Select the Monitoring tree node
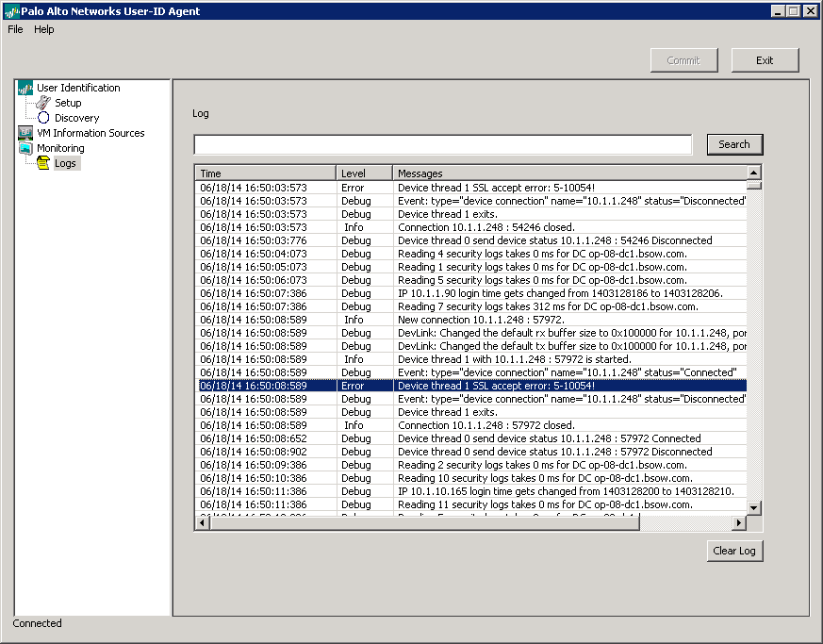The image size is (823, 644). [x=60, y=148]
